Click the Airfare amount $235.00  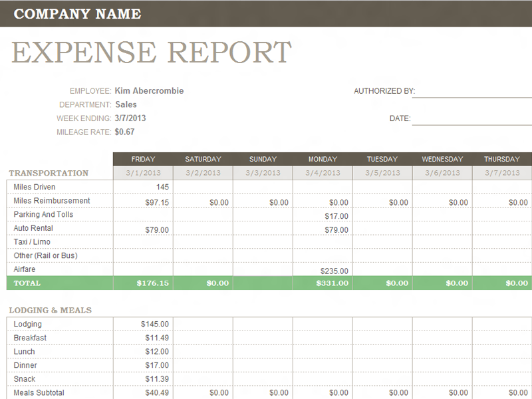tap(334, 269)
